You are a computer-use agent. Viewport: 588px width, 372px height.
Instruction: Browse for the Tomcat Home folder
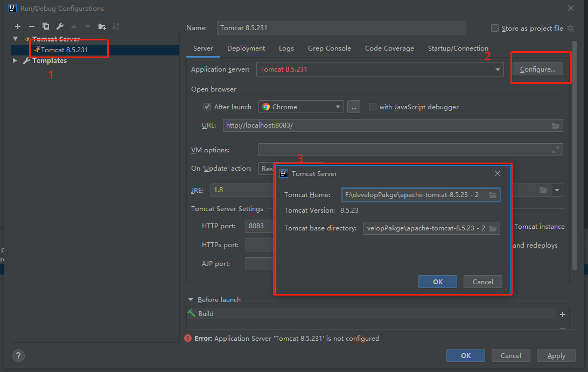493,195
